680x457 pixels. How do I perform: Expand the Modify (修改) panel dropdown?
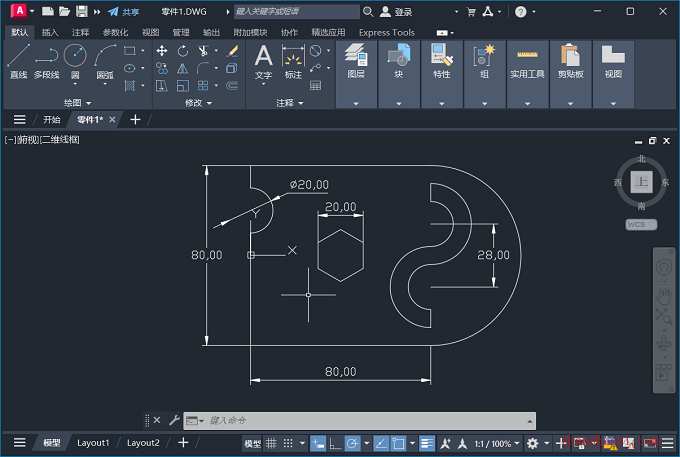(x=198, y=103)
